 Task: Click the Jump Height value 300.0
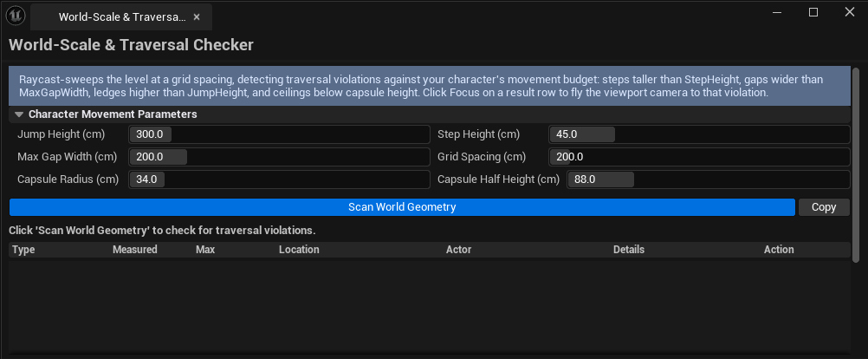(280, 134)
